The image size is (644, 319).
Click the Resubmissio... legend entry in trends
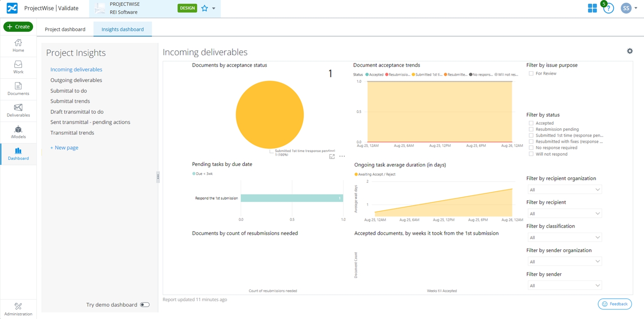click(x=398, y=75)
